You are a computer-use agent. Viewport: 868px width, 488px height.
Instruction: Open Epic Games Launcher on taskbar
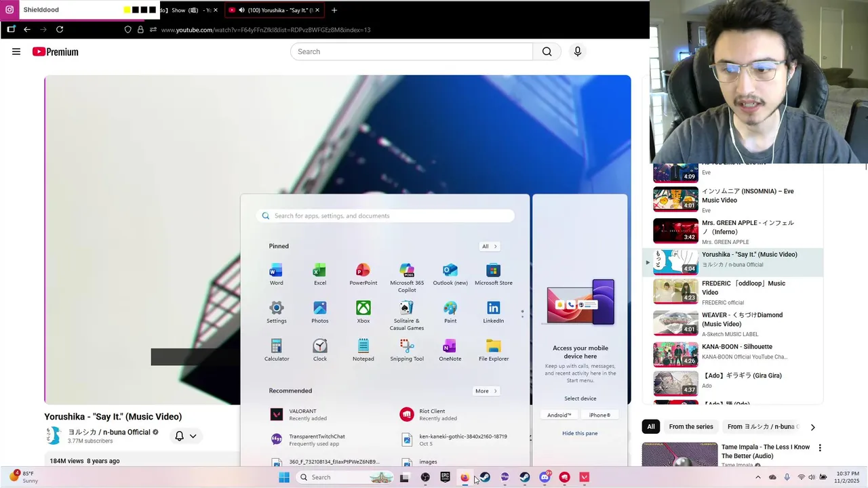coord(445,477)
